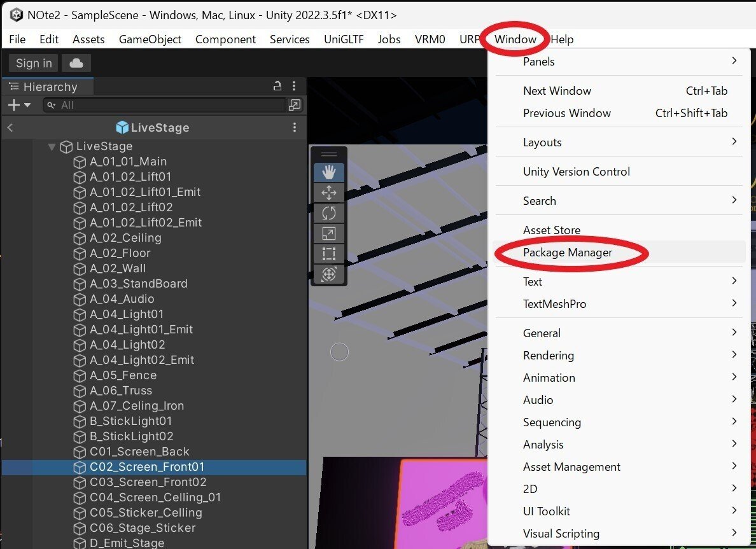The image size is (756, 549).
Task: Click the Hierarchy search field
Action: 164,105
